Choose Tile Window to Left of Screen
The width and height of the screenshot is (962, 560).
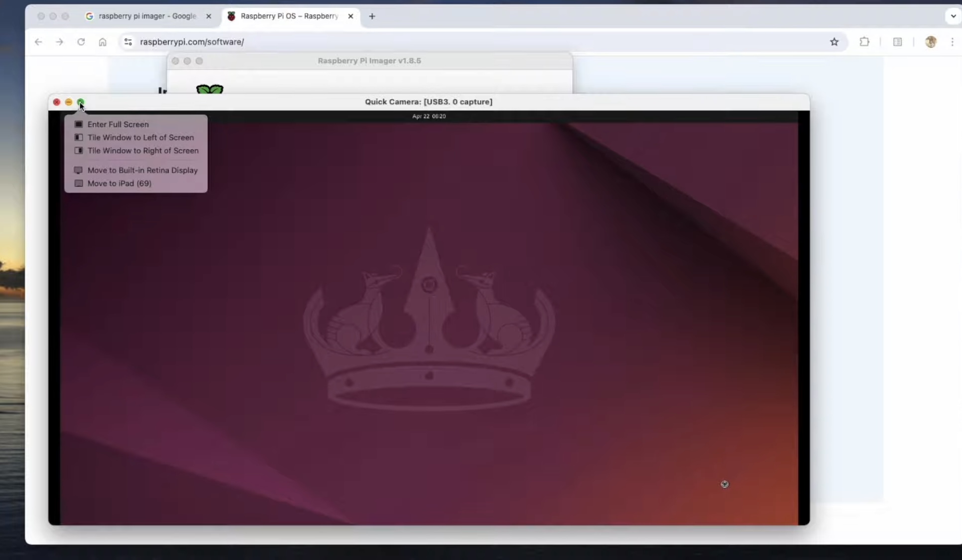click(x=140, y=137)
